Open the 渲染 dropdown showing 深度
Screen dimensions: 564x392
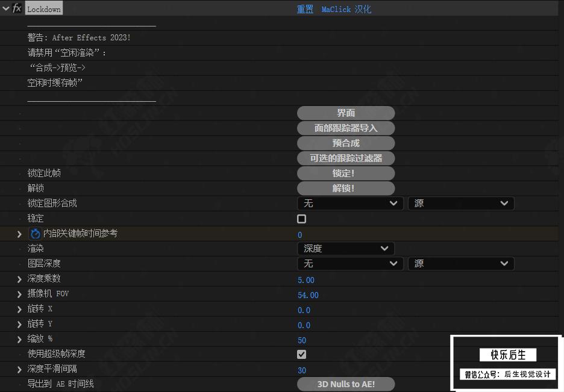346,249
